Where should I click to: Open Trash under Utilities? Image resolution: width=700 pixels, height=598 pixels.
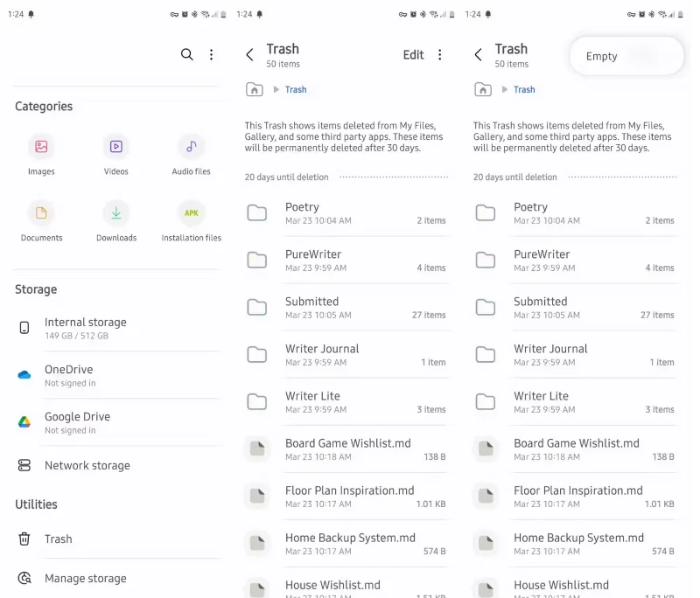point(58,539)
